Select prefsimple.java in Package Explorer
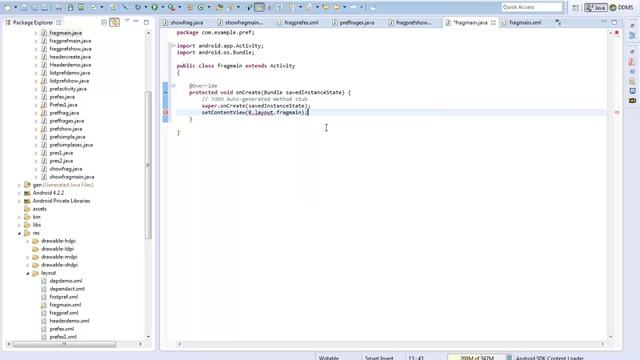 (67, 137)
